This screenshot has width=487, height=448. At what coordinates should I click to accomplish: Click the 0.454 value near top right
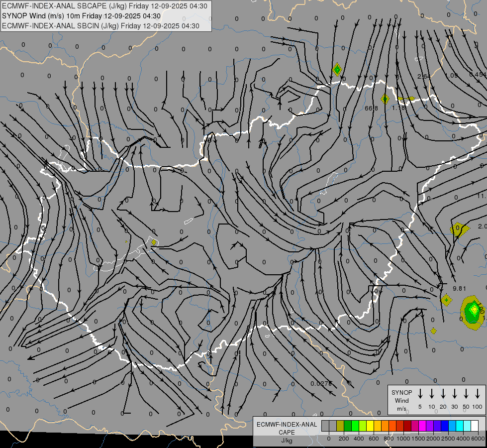(x=478, y=74)
